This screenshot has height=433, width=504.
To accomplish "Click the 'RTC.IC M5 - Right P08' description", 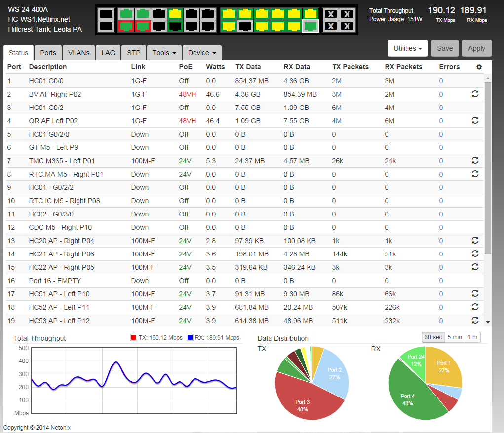I will pyautogui.click(x=64, y=201).
